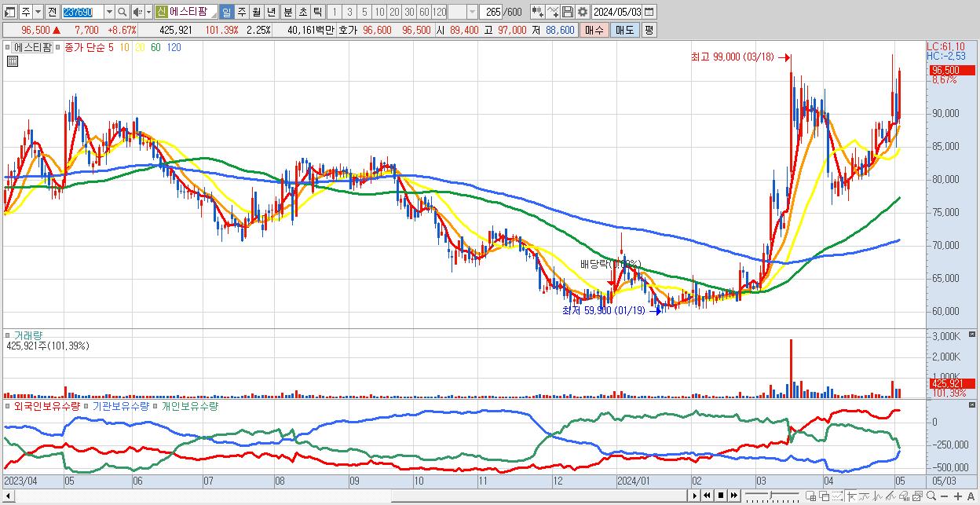980x505 pixels.
Task: Select the 5 interval preset
Action: click(364, 12)
